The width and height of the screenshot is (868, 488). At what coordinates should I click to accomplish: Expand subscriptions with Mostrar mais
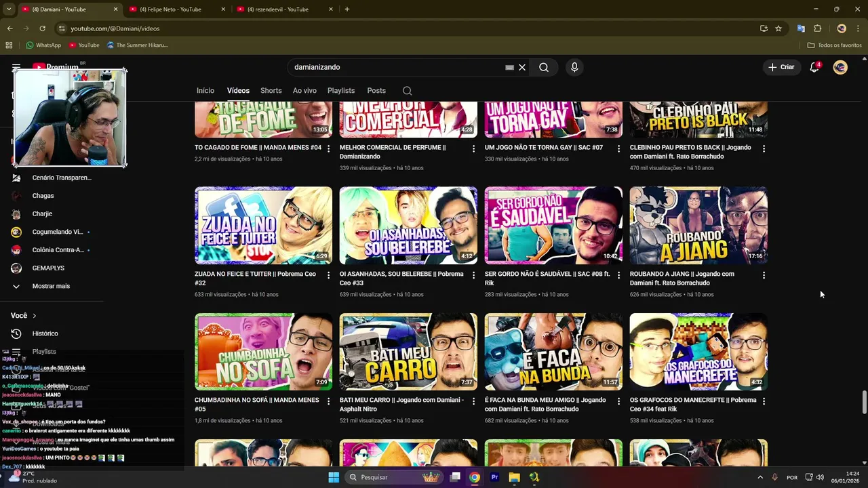click(x=52, y=286)
